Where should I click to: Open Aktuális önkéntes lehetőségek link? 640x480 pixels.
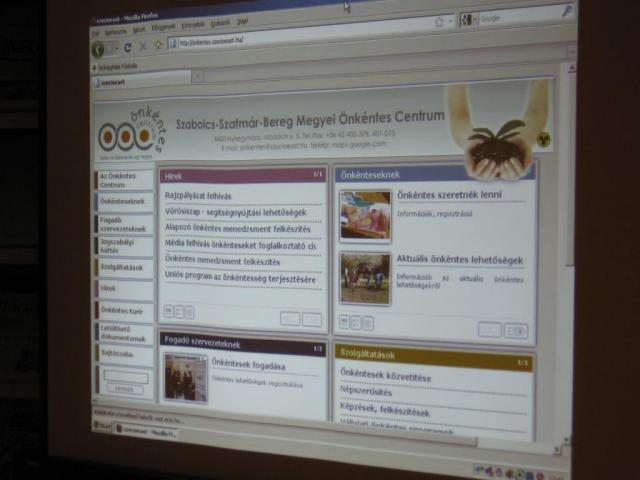click(460, 260)
